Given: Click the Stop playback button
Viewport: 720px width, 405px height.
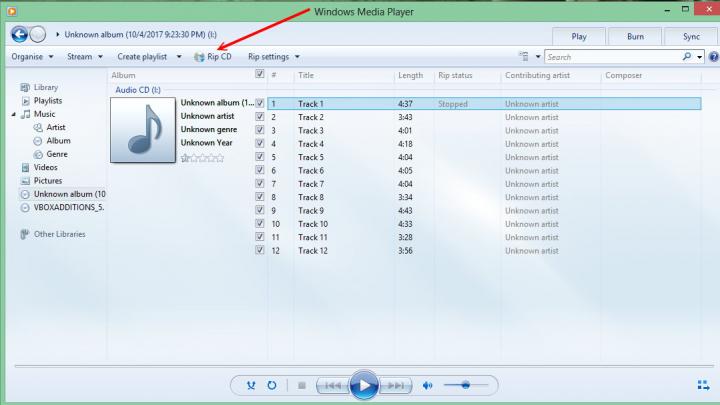Looking at the screenshot, I should (302, 385).
